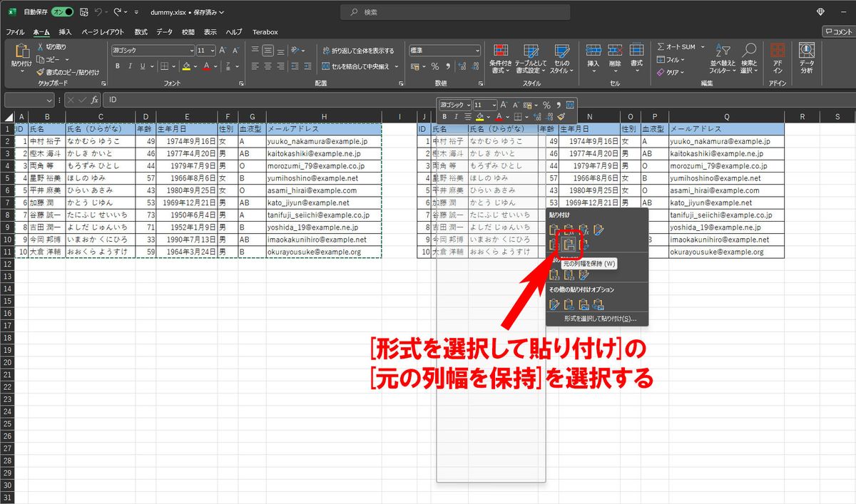Toggle Italic on the mini toolbar
Screen dimensions: 856x504
pyautogui.click(x=456, y=117)
